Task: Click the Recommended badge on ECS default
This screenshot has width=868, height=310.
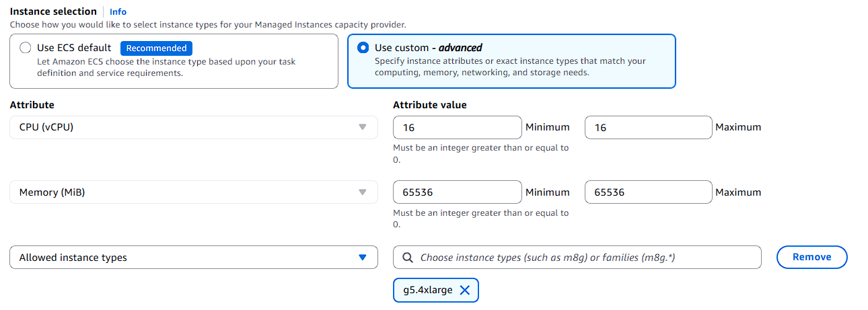Action: click(x=156, y=48)
